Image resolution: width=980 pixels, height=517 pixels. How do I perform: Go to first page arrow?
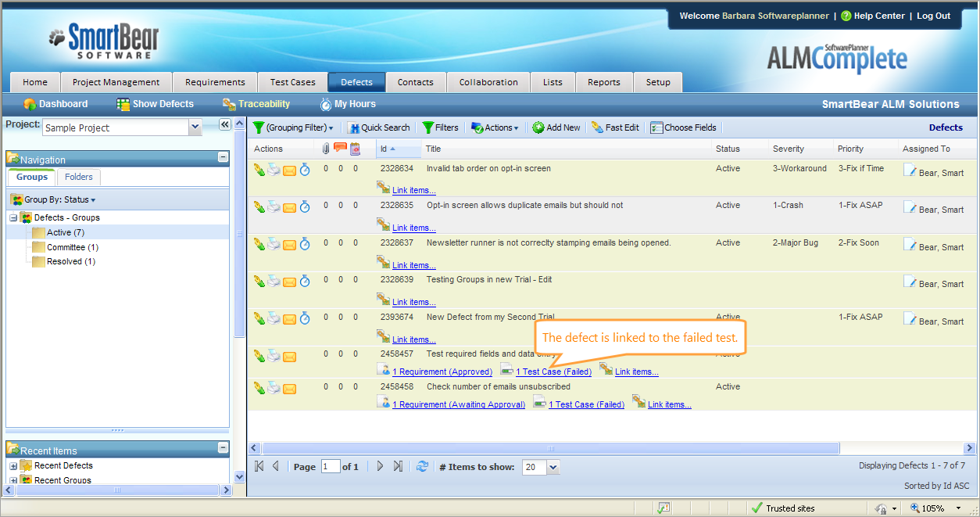click(x=259, y=466)
